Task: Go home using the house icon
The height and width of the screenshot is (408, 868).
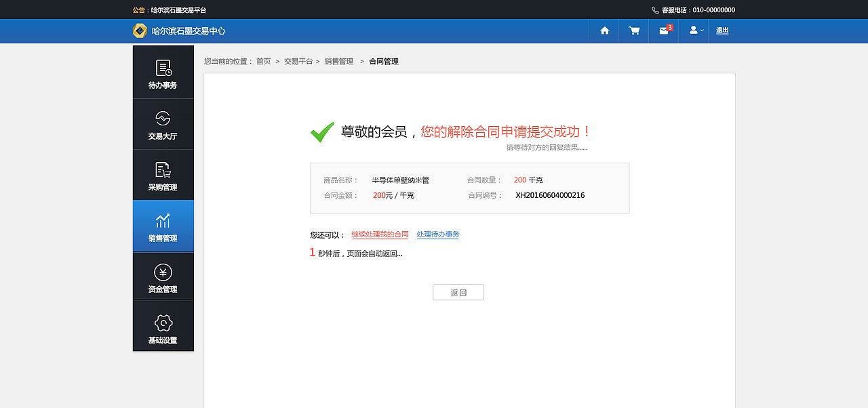Action: coord(604,30)
